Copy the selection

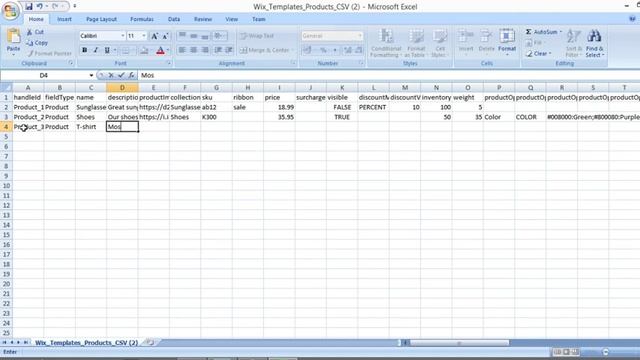[x=37, y=43]
